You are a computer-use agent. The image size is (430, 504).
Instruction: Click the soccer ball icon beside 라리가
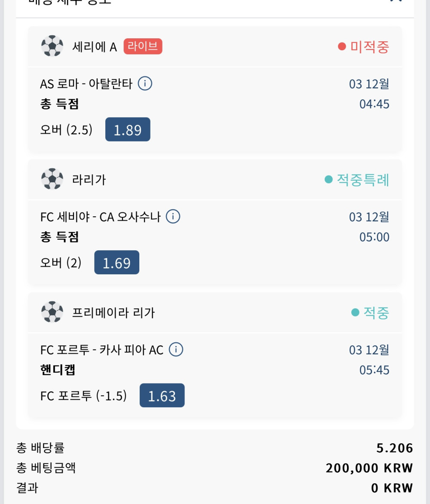(52, 179)
